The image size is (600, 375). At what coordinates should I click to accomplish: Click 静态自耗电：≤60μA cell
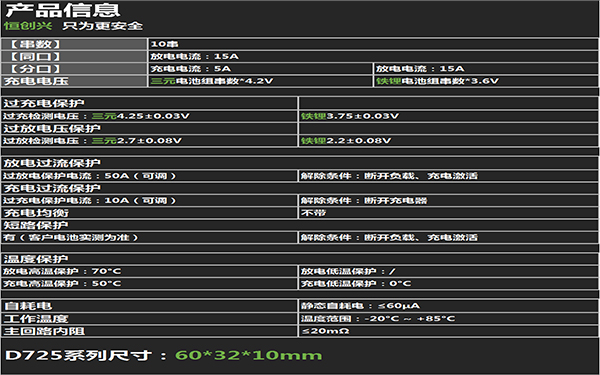coord(448,306)
